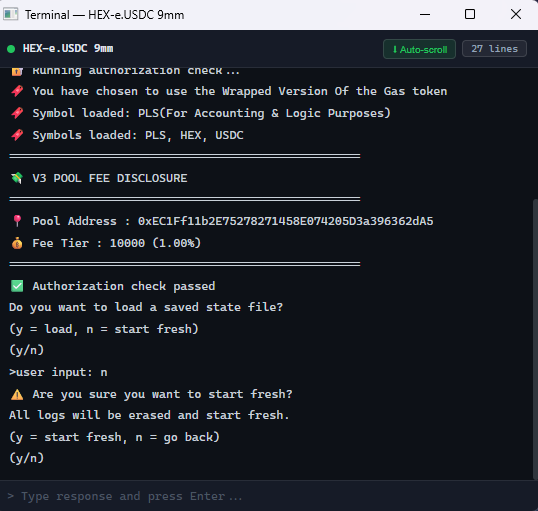The height and width of the screenshot is (511, 538).
Task: Click '(y = load, n = start fresh)' line
Action: pos(104,329)
